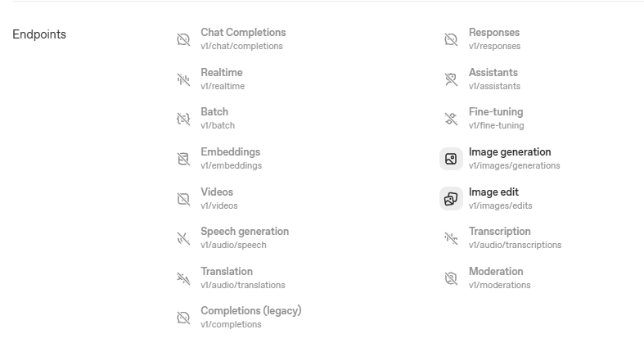The height and width of the screenshot is (343, 644).
Task: Click the Videos endpoint icon
Action: [x=183, y=199]
